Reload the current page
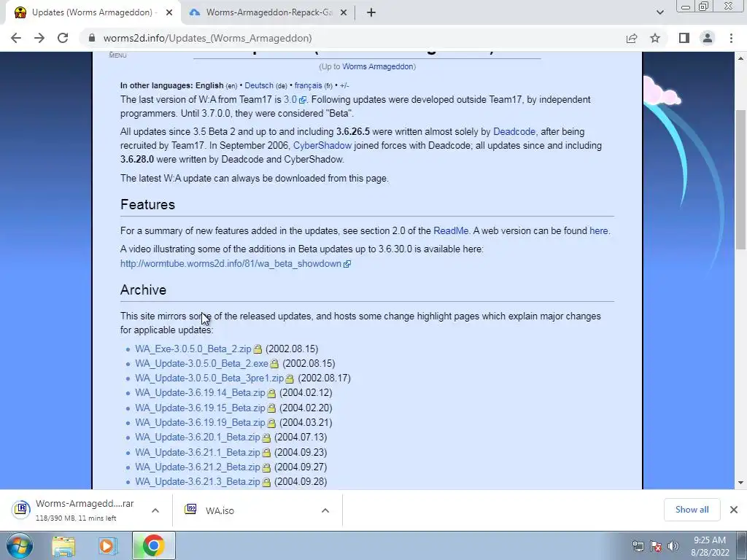 coord(63,38)
